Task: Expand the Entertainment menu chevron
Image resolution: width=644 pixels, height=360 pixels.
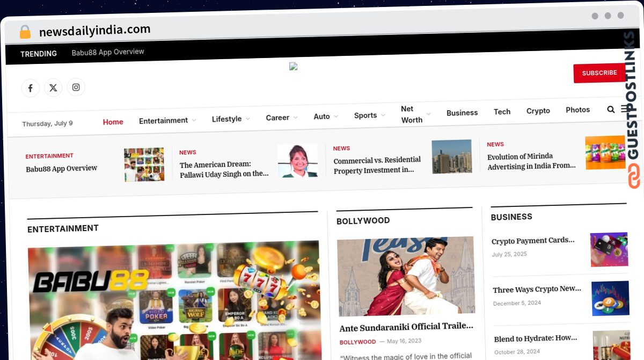Action: coord(194,120)
